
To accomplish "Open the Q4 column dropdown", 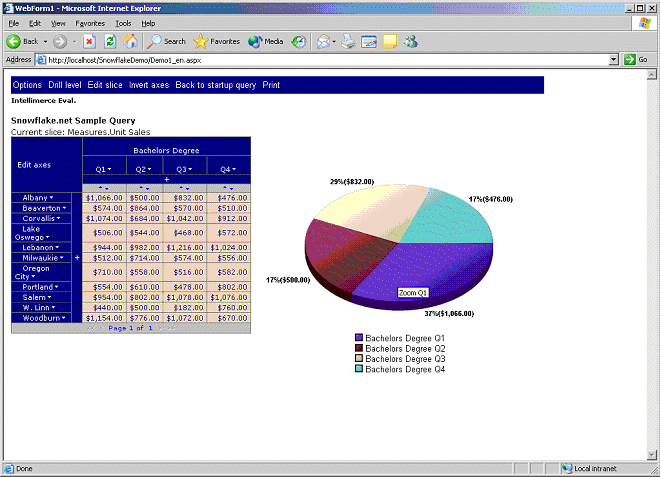I will point(234,169).
